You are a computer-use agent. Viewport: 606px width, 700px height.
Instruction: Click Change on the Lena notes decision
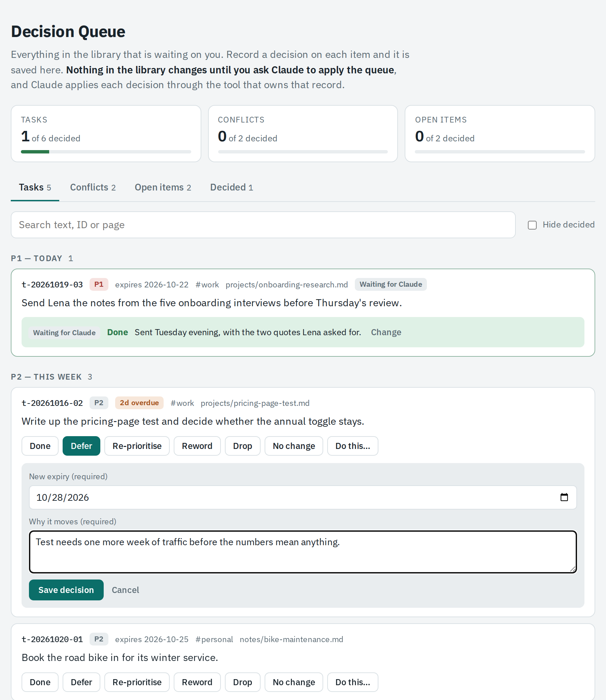[x=386, y=332]
